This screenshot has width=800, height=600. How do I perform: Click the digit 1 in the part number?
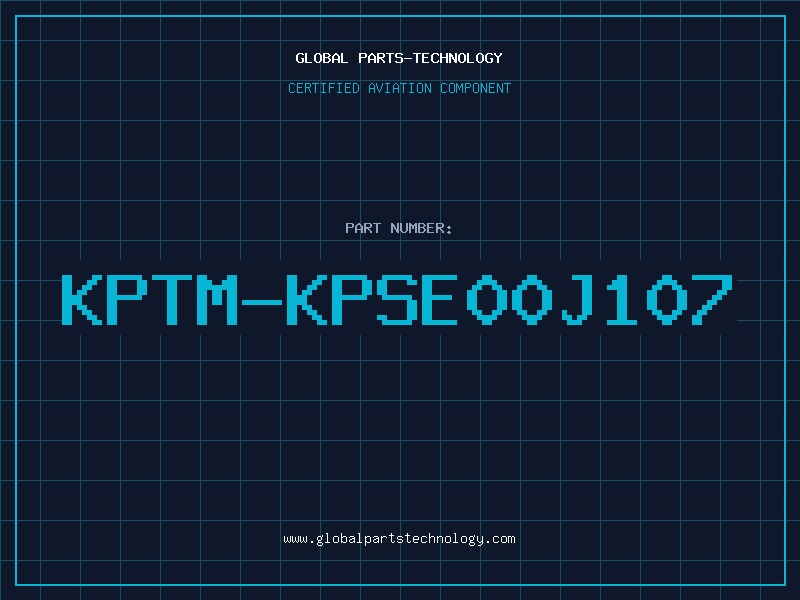(621, 299)
